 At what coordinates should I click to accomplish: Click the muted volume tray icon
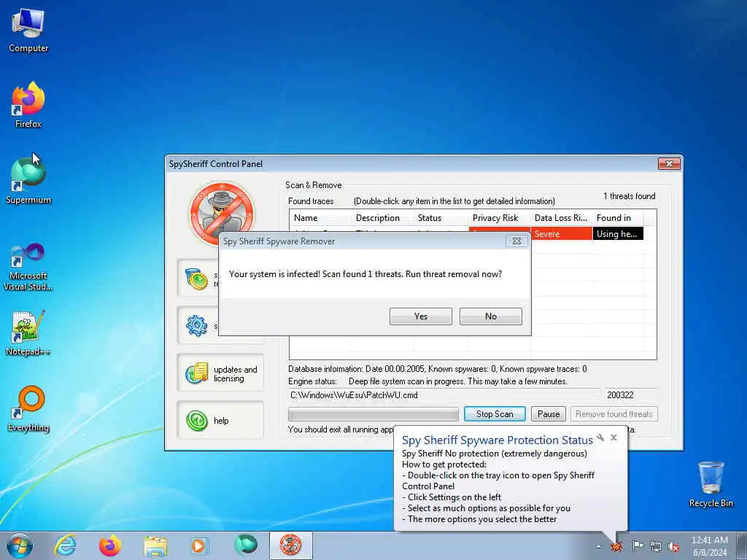pos(673,546)
